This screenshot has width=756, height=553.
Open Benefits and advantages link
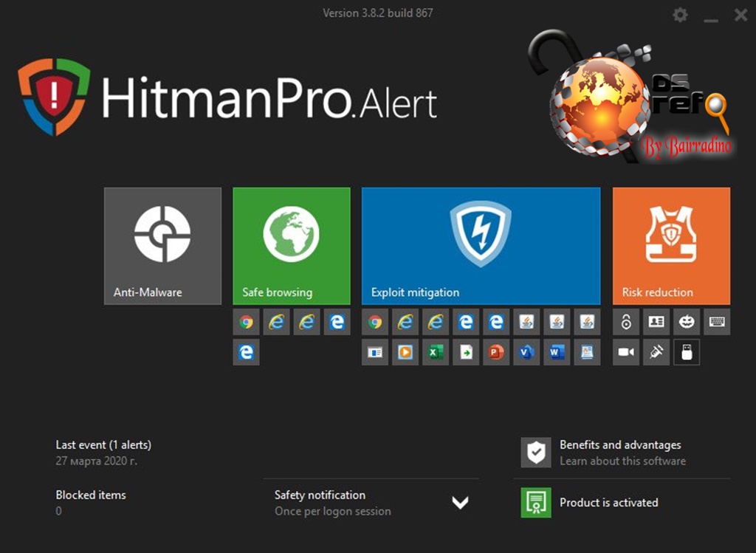tap(620, 444)
